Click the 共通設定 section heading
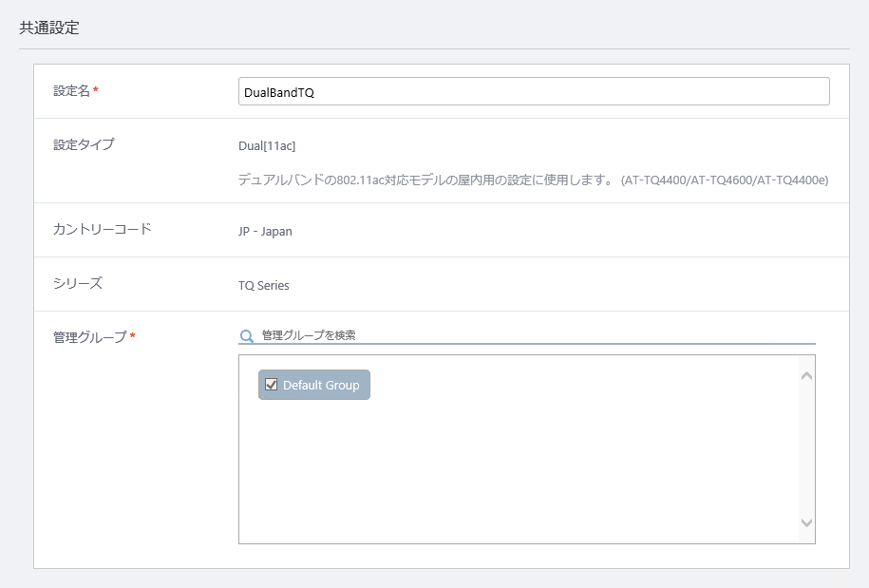The height and width of the screenshot is (588, 869). pyautogui.click(x=49, y=28)
